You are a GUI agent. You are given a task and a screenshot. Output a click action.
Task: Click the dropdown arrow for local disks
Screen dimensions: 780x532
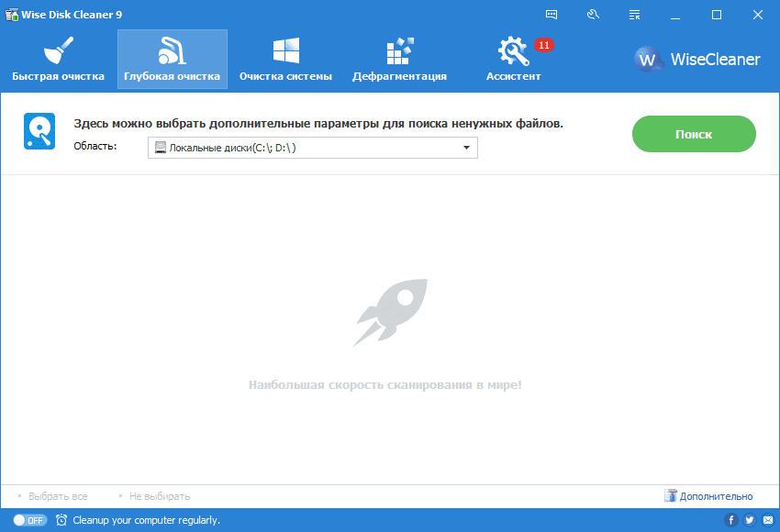pyautogui.click(x=466, y=147)
